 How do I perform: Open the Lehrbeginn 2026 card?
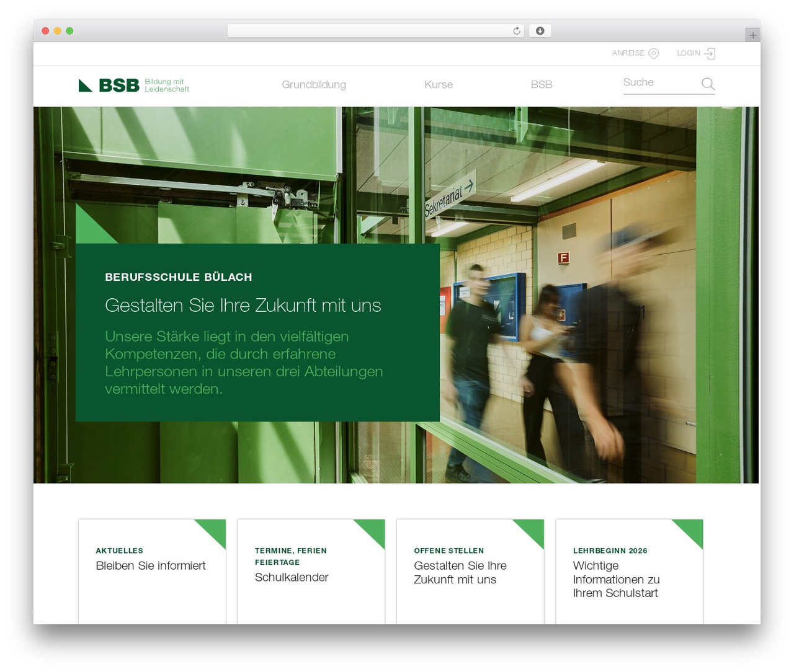(630, 572)
